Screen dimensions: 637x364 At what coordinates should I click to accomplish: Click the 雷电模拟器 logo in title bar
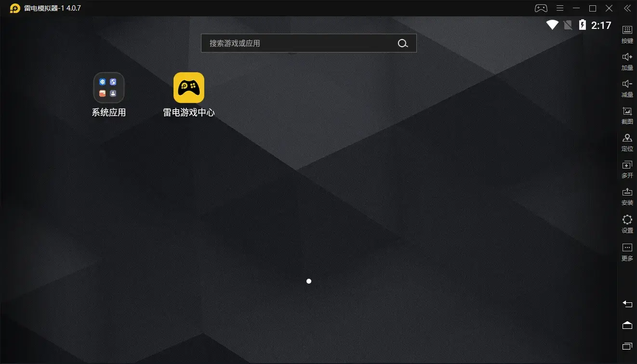pyautogui.click(x=15, y=8)
